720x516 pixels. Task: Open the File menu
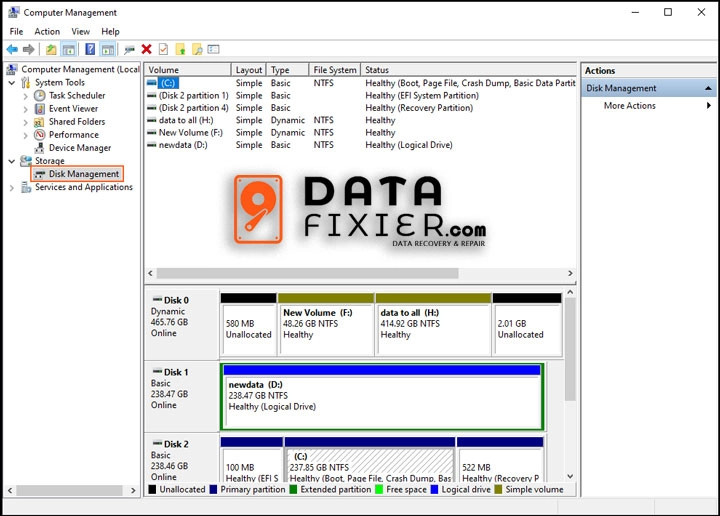point(16,32)
